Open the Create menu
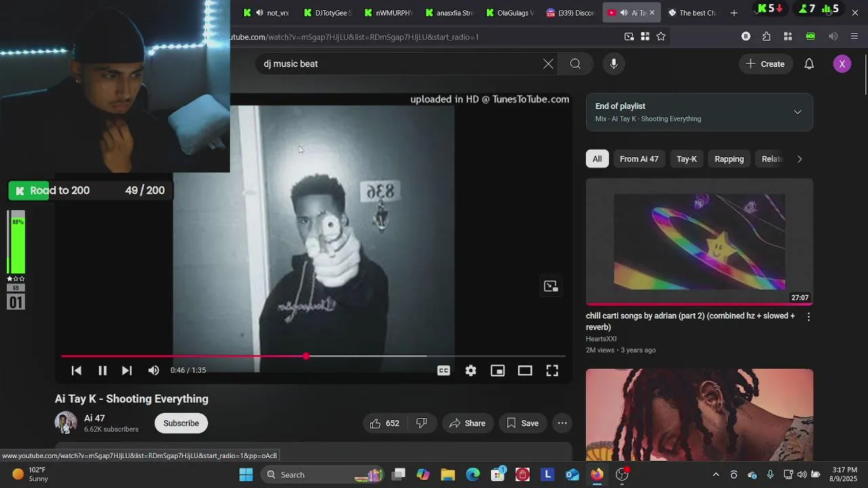Viewport: 868px width, 488px height. tap(766, 64)
